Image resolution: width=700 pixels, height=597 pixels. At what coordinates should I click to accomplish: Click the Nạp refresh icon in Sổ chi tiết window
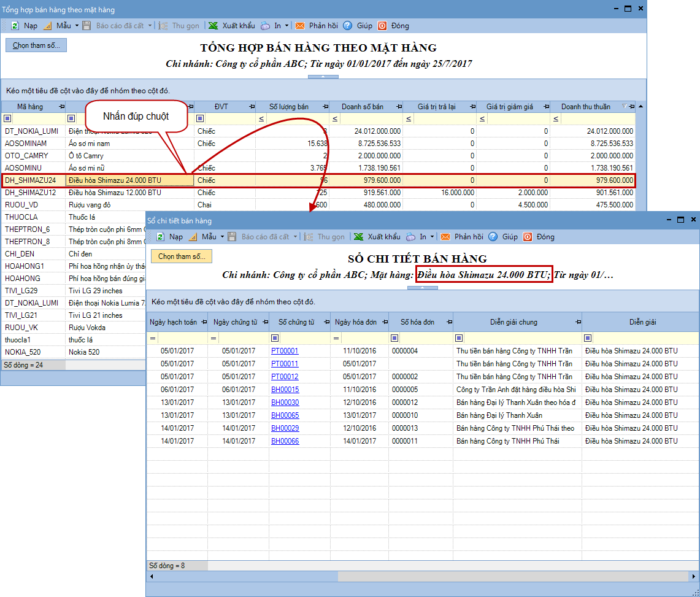coord(160,237)
